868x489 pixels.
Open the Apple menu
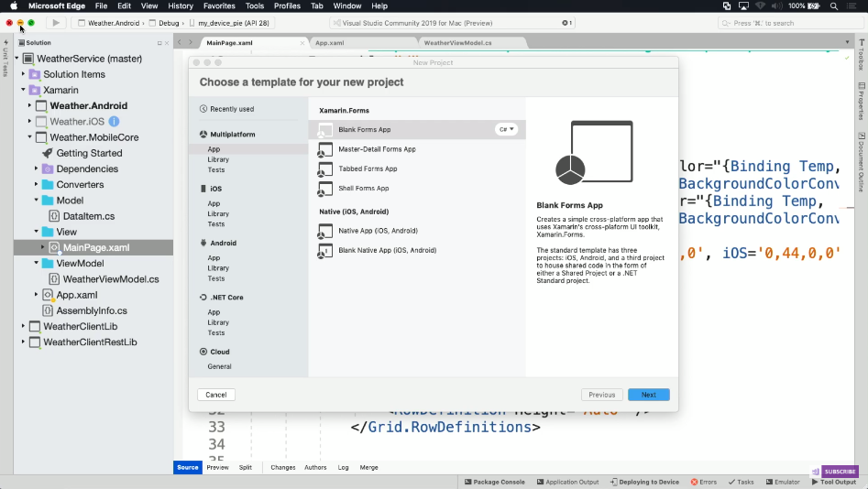13,6
